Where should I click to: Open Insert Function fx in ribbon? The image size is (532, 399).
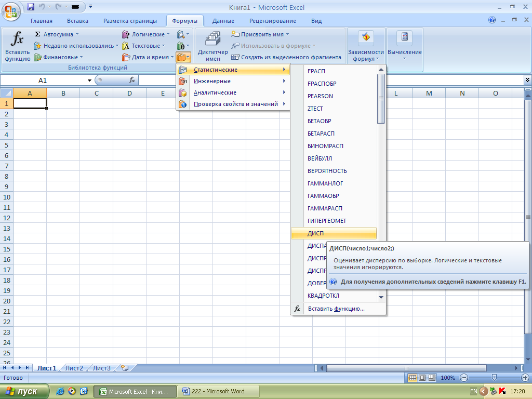tap(17, 46)
